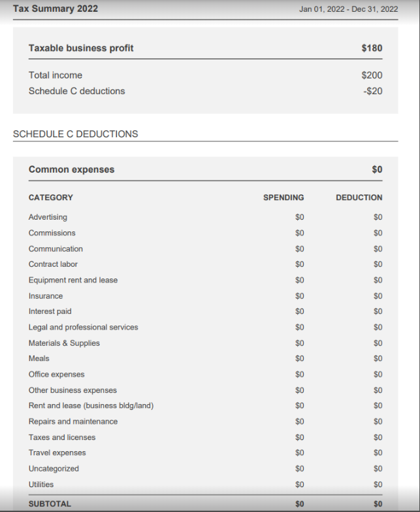Select the Taxable business profit heading

(81, 48)
